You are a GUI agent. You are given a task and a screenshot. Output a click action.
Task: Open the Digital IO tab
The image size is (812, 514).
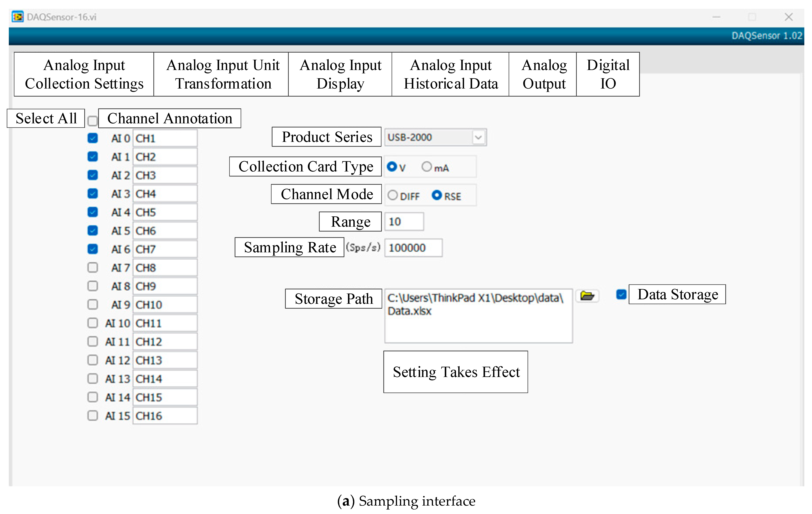point(608,74)
